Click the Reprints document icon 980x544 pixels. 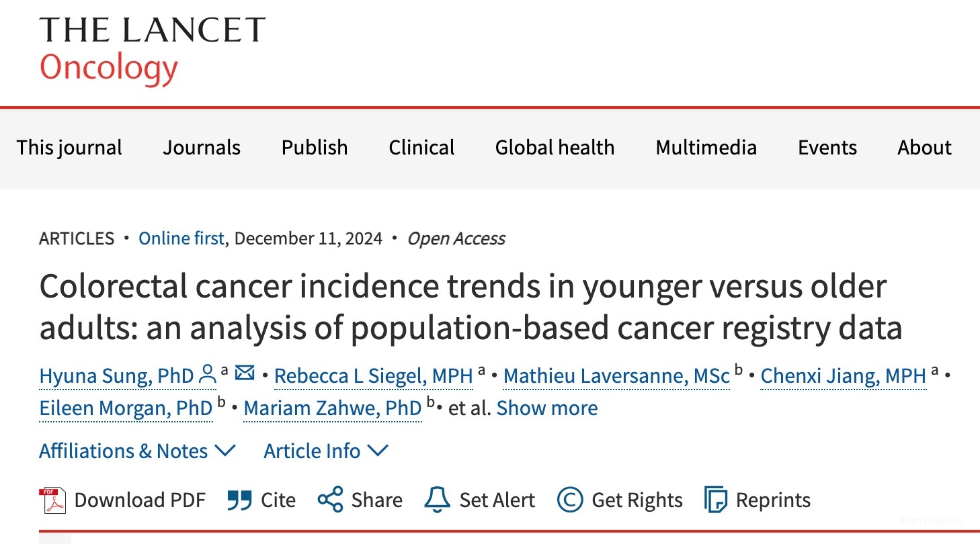(x=716, y=500)
